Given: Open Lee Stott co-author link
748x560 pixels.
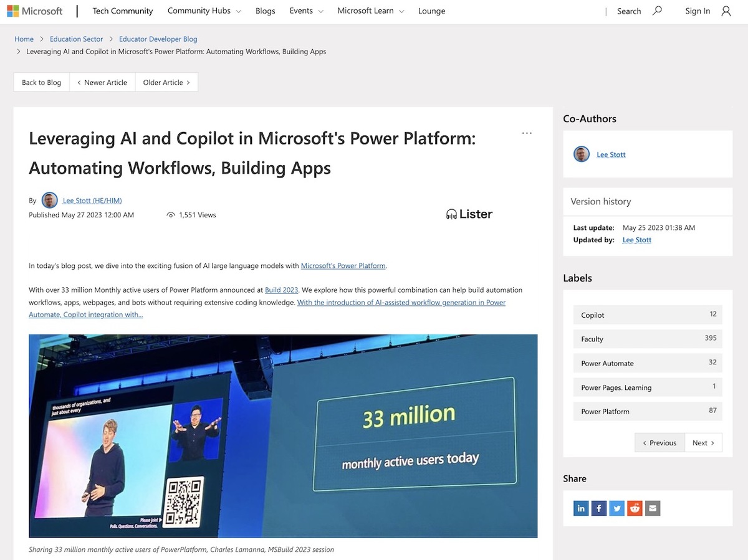Looking at the screenshot, I should [611, 154].
